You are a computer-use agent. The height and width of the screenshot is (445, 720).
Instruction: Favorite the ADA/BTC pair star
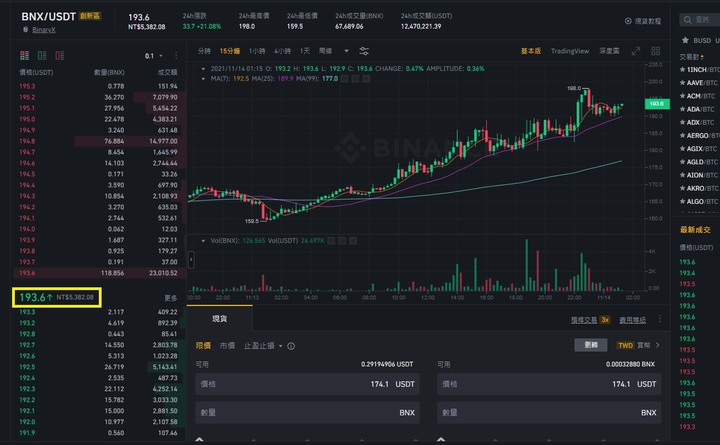tap(682, 109)
